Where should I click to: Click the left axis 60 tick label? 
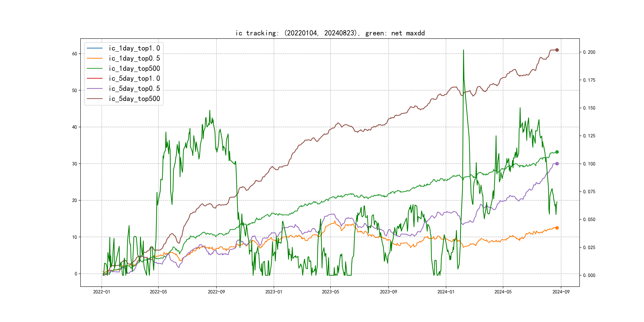click(x=75, y=54)
